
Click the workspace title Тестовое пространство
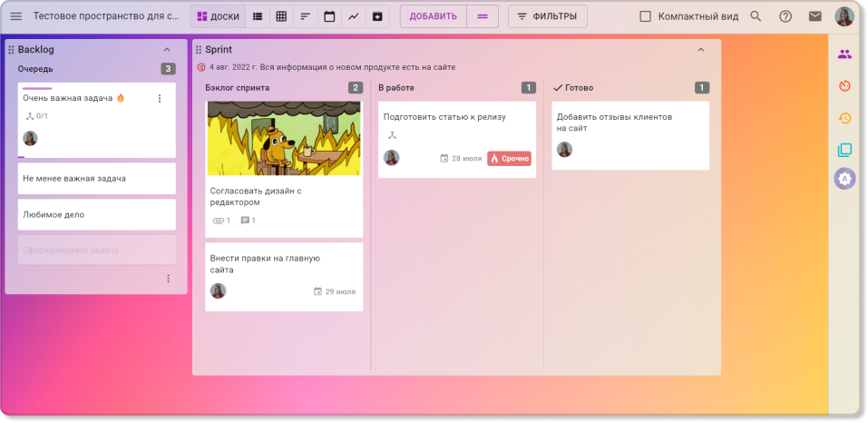point(106,16)
